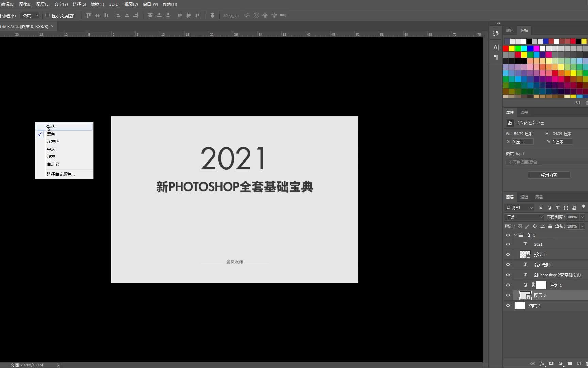The image size is (588, 368).
Task: Create new fill or adjustment layer icon
Action: coord(560,364)
